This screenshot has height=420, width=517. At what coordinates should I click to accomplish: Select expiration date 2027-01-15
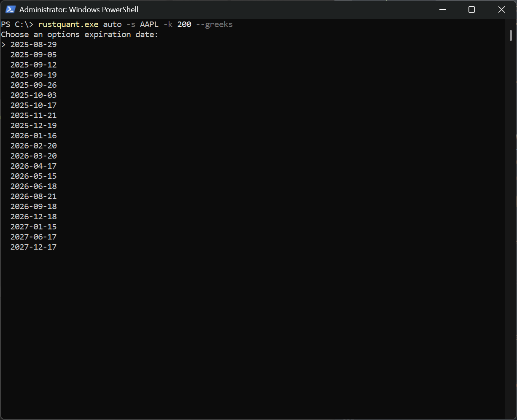pos(33,226)
